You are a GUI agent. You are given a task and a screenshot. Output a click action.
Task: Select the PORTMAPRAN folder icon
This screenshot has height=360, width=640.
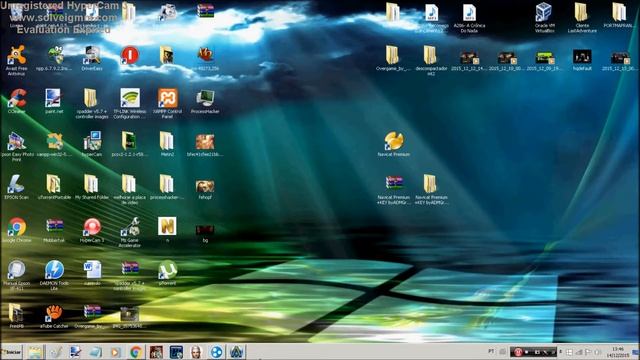(619, 16)
